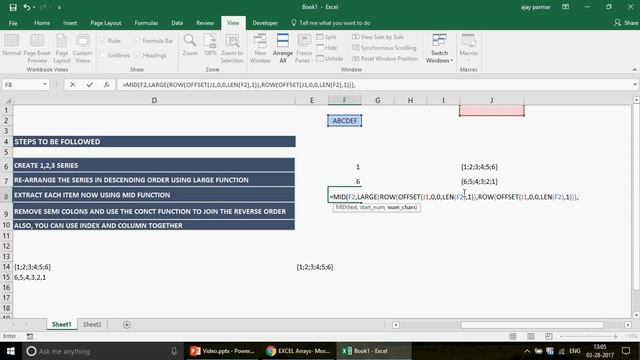Open the Developer tab

tap(265, 23)
